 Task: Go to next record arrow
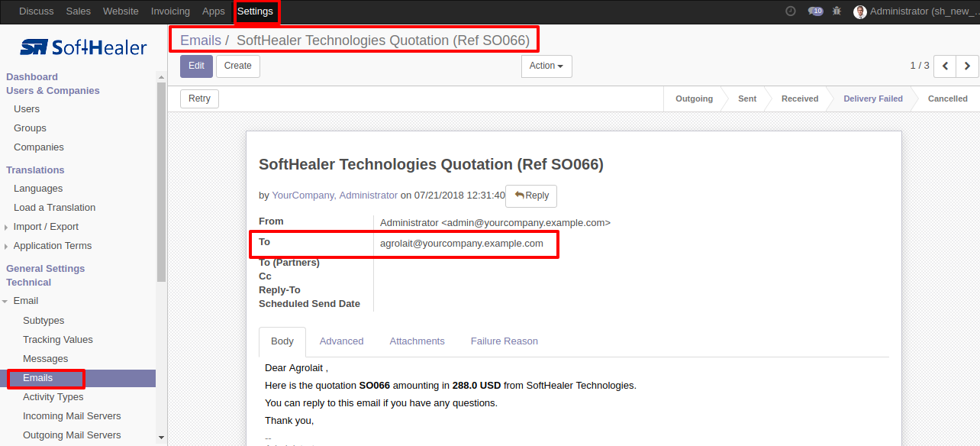(x=967, y=66)
